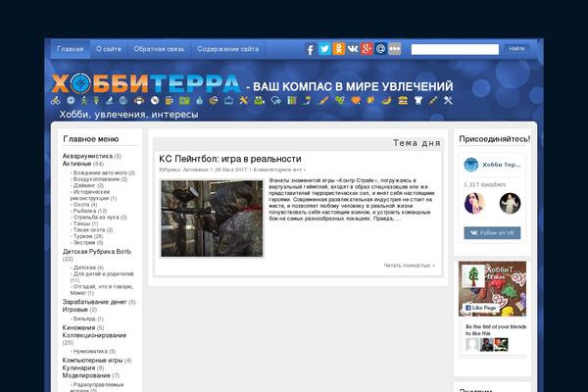Select Для детей и родителей subcategory
588x392 pixels.
[103, 273]
